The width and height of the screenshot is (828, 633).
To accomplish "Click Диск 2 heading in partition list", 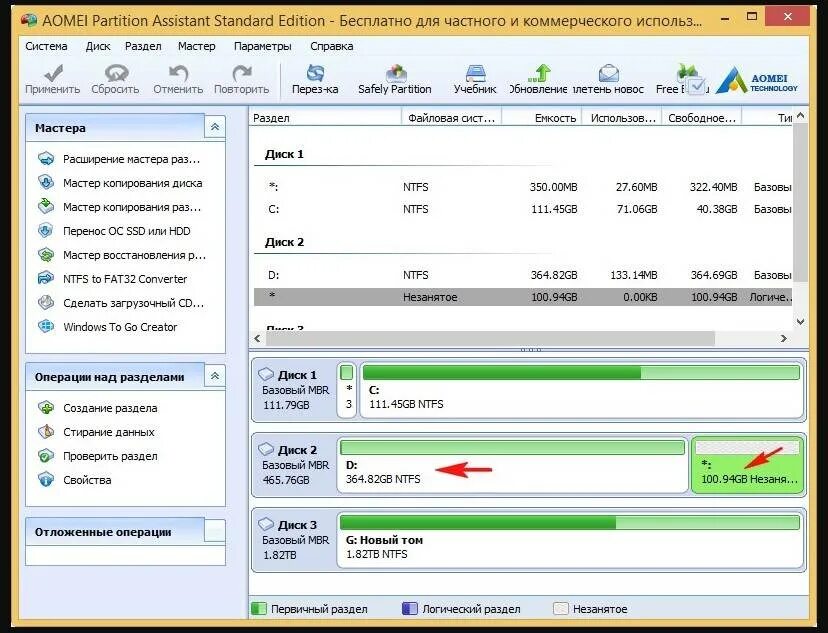I will click(285, 242).
